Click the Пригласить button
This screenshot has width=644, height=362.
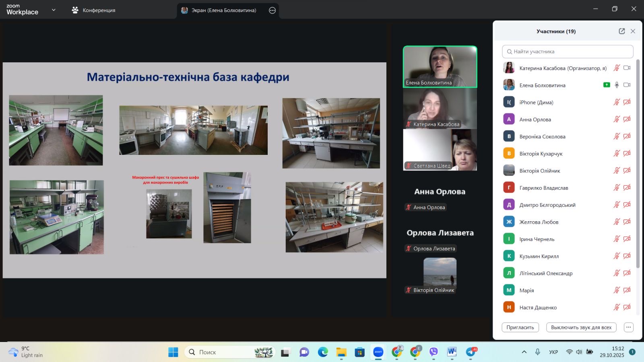point(520,327)
